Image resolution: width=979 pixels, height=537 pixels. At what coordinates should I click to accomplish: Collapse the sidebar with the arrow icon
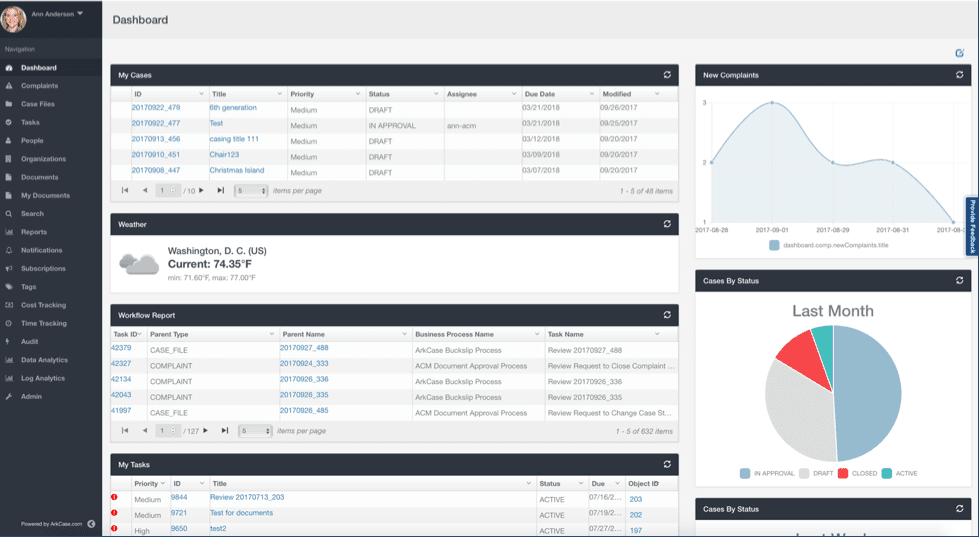coord(91,524)
